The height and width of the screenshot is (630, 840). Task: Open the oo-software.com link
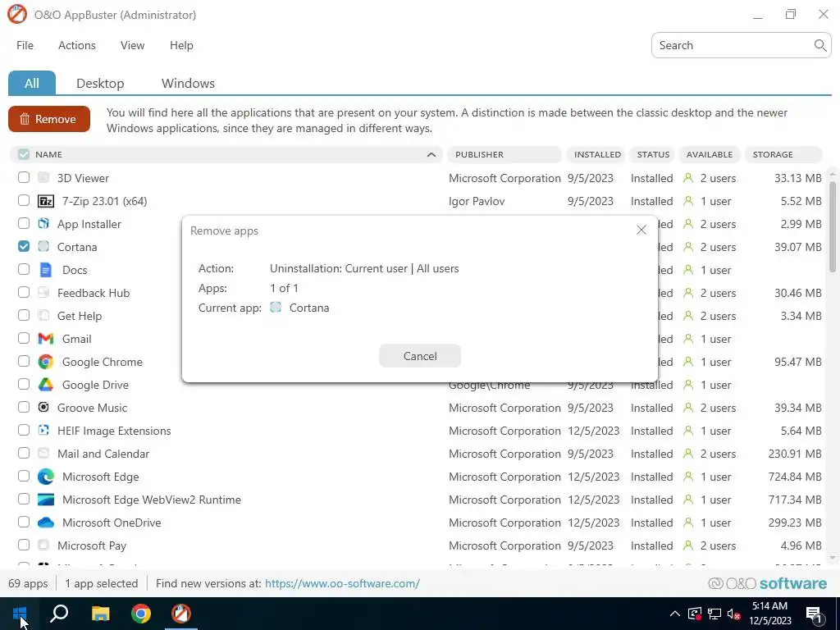coord(342,583)
